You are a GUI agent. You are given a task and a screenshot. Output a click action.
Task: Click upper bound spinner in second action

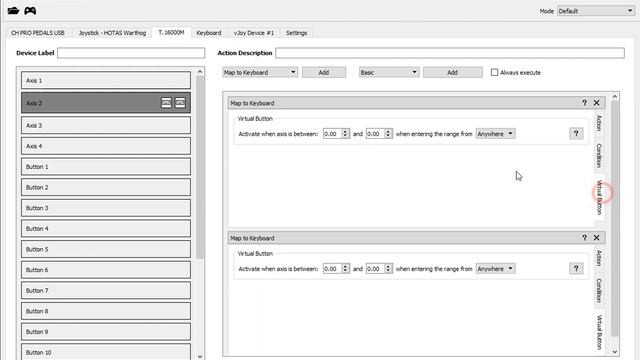[x=379, y=269]
